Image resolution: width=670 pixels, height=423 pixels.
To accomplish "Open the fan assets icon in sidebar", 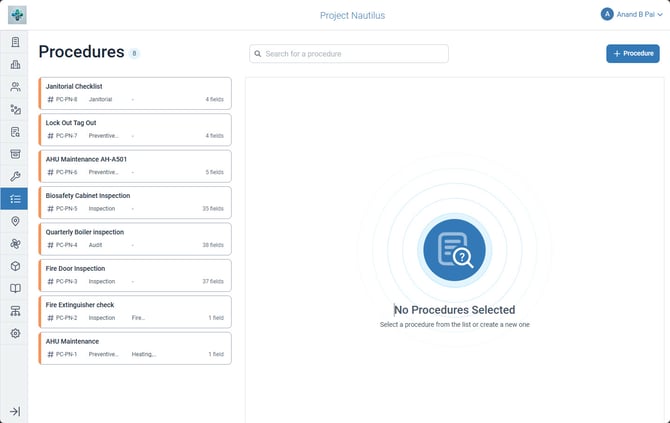I will pyautogui.click(x=15, y=244).
